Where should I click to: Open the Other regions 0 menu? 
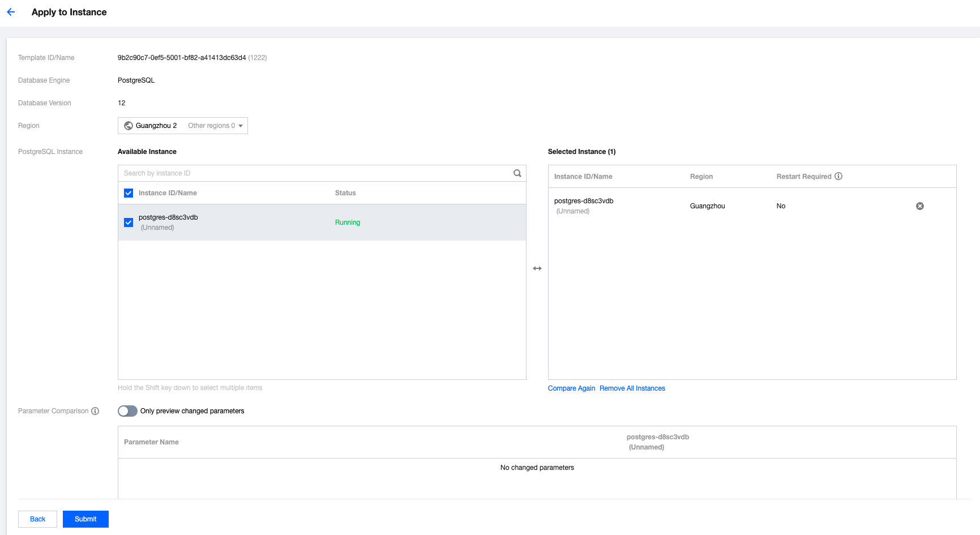point(212,126)
